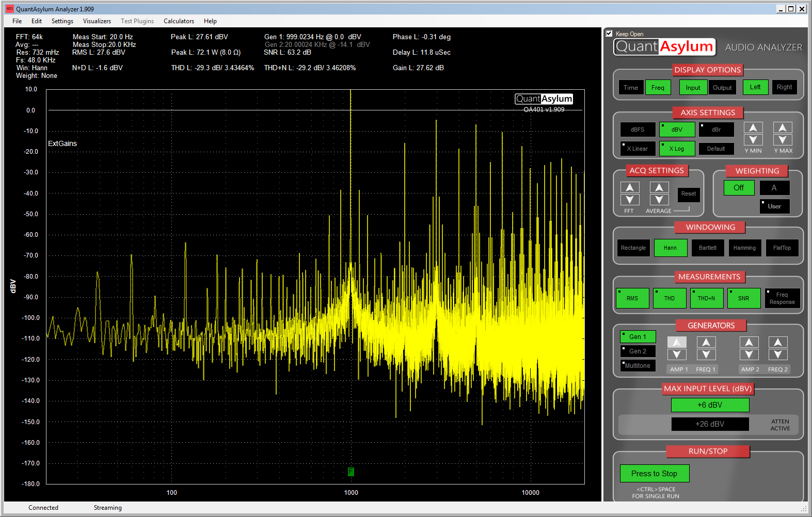Screen dimensions: 812x517
Task: Show the Input signal
Action: tap(693, 87)
